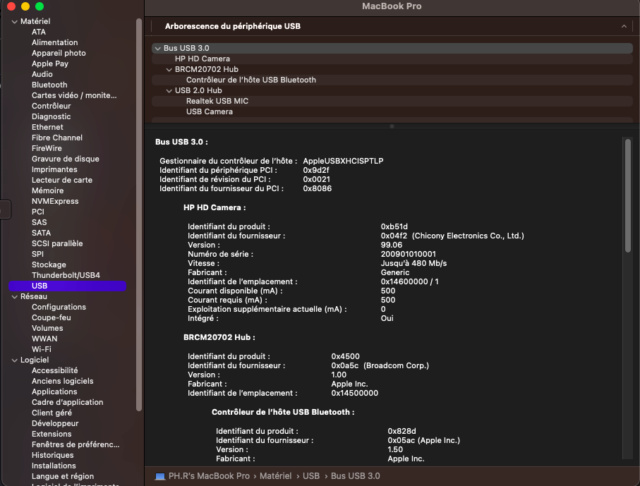Open the SATA section
Image resolution: width=640 pixels, height=486 pixels.
click(x=41, y=233)
